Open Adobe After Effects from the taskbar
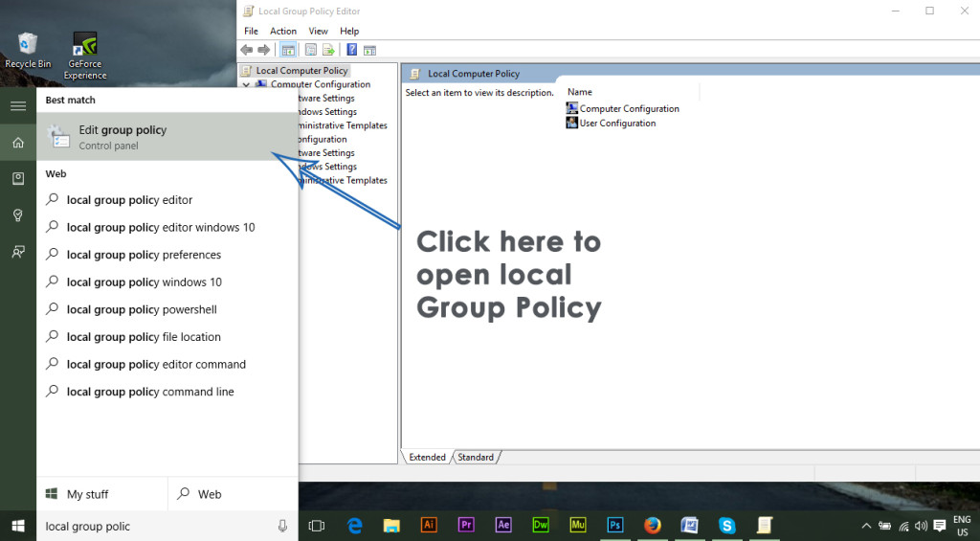980x541 pixels. (x=503, y=526)
